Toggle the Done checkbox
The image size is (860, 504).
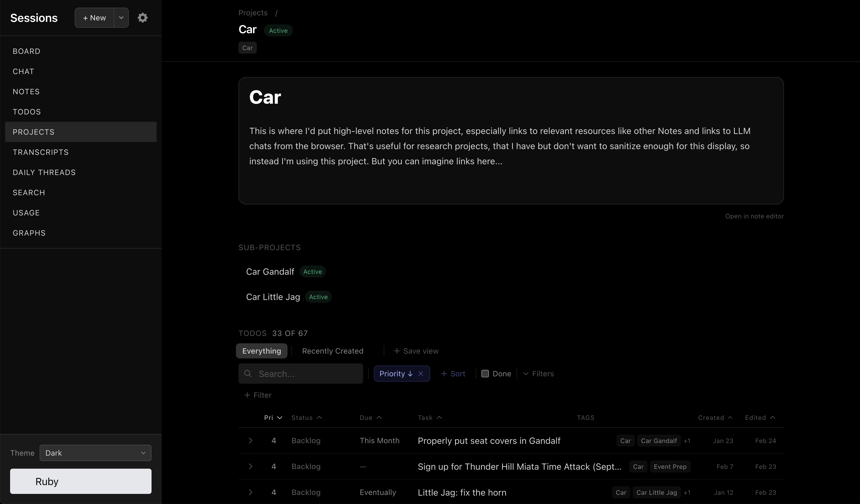pos(485,374)
